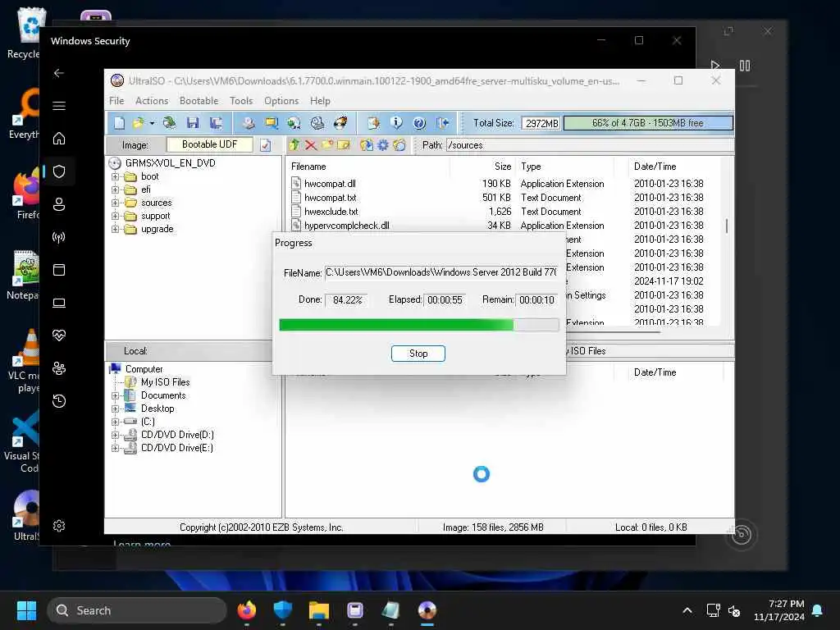Expand the (C:) drive node
840x630 pixels.
115,422
